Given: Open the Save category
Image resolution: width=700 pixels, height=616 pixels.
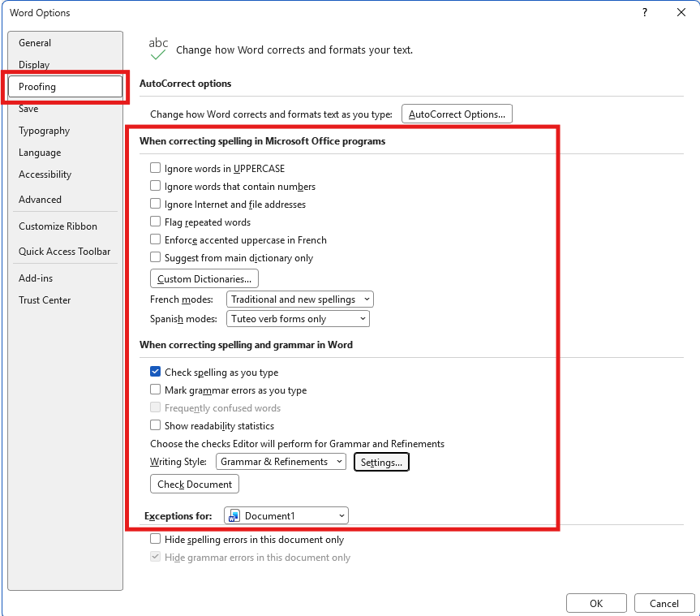Looking at the screenshot, I should (x=65, y=109).
